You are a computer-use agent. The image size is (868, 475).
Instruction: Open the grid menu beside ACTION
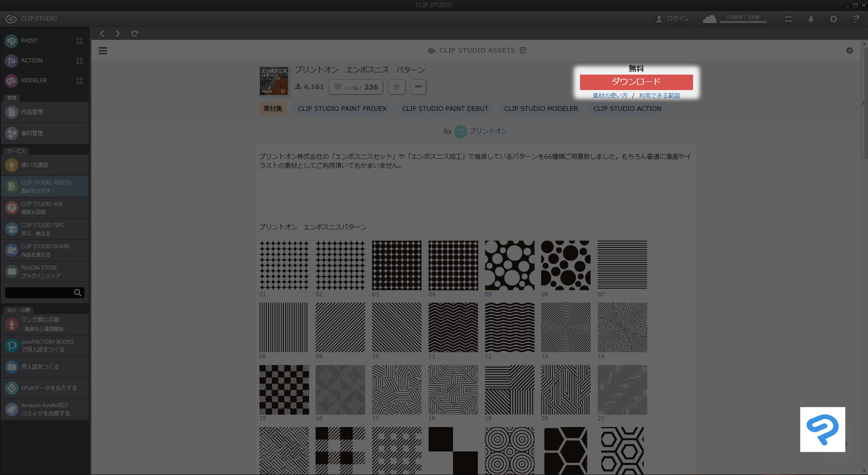[x=80, y=61]
